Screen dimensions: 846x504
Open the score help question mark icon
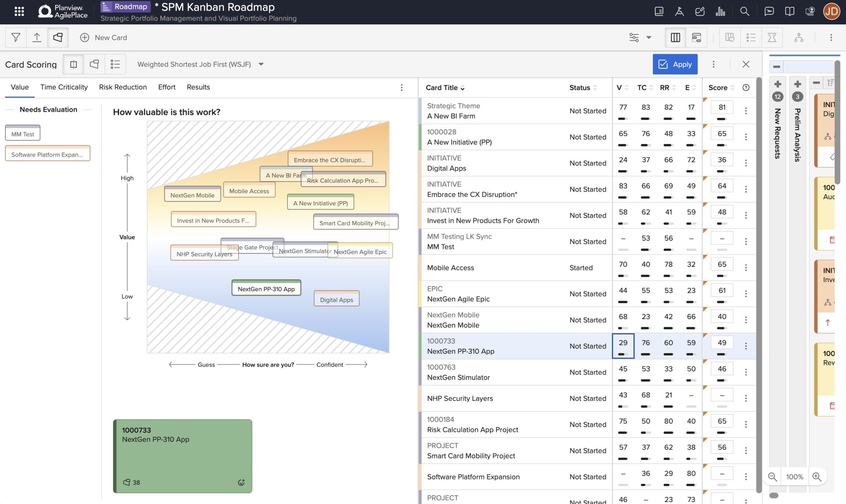click(x=746, y=88)
